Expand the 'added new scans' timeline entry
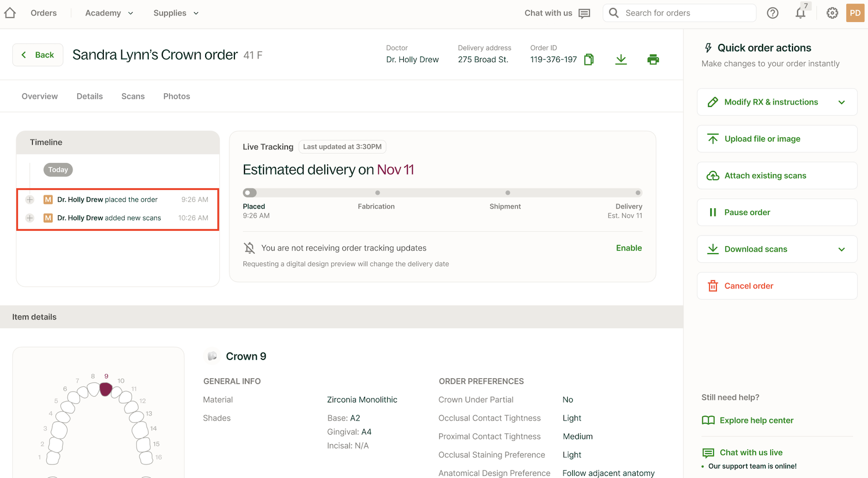This screenshot has width=868, height=478. pyautogui.click(x=30, y=218)
